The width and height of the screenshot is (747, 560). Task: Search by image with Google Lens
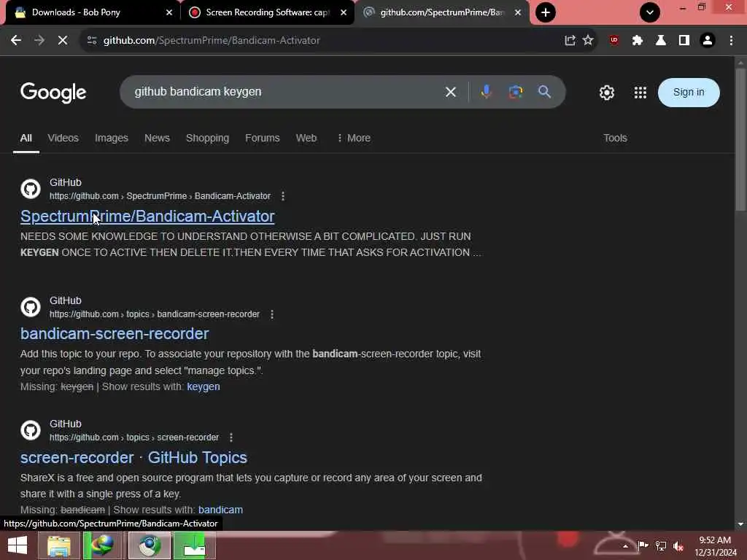click(x=515, y=92)
